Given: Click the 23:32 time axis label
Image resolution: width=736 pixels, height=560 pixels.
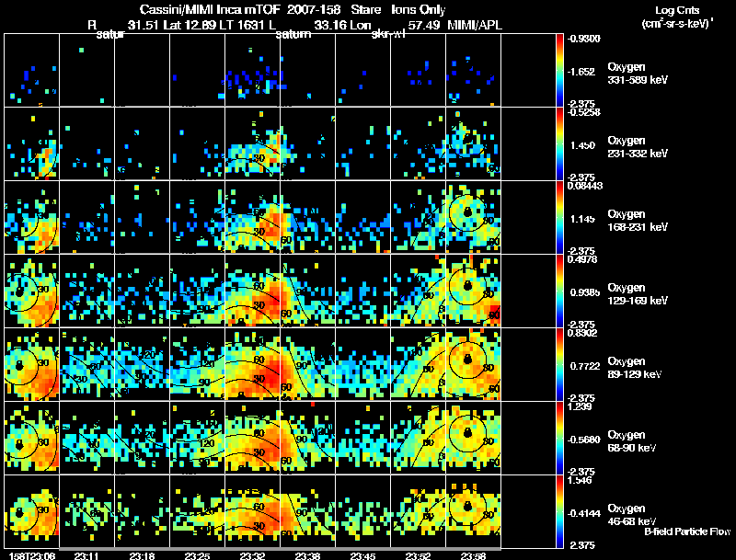Looking at the screenshot, I should [x=252, y=555].
